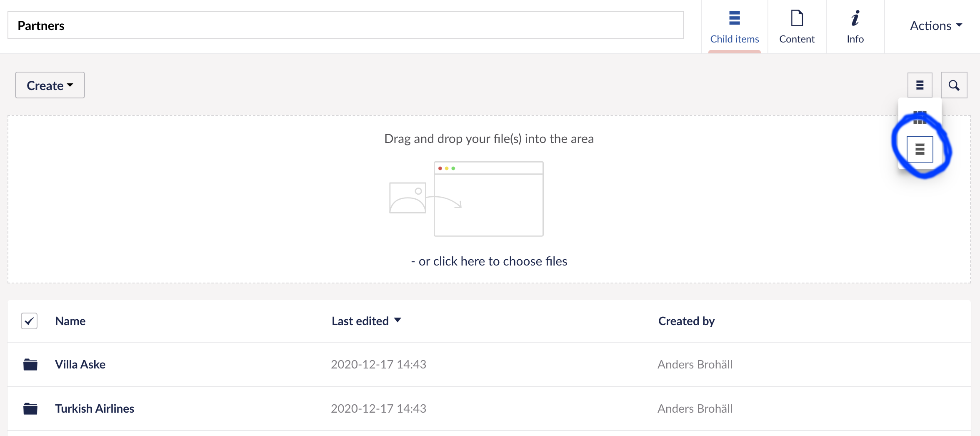Click the upload illustration in drop area
Image resolution: width=980 pixels, height=436 pixels.
point(466,199)
